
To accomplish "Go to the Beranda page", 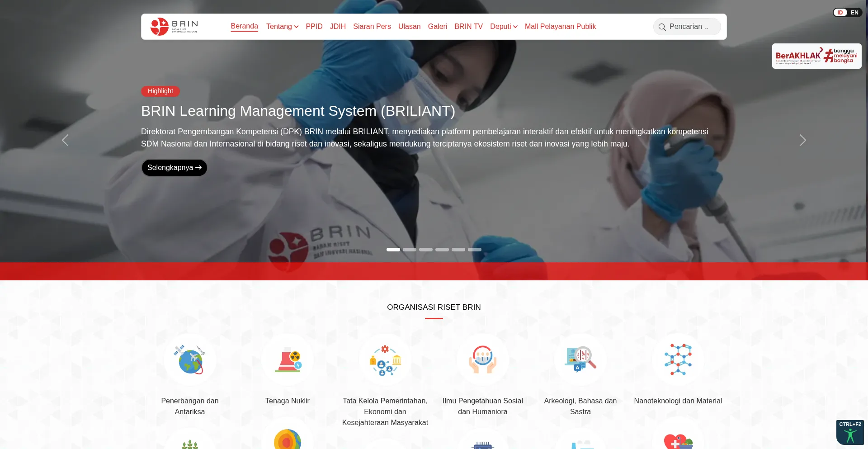I will coord(245,26).
